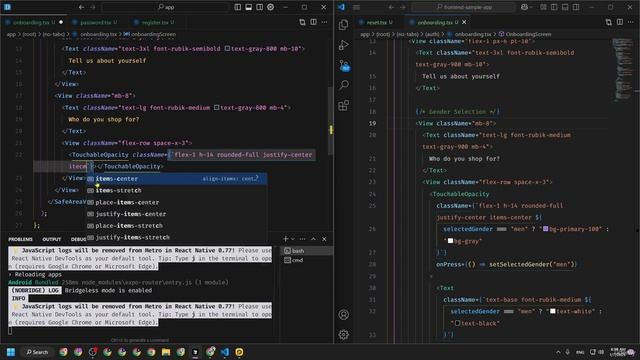Switch to the PROBLEMS panel tab
The image size is (640, 360).
(20, 239)
